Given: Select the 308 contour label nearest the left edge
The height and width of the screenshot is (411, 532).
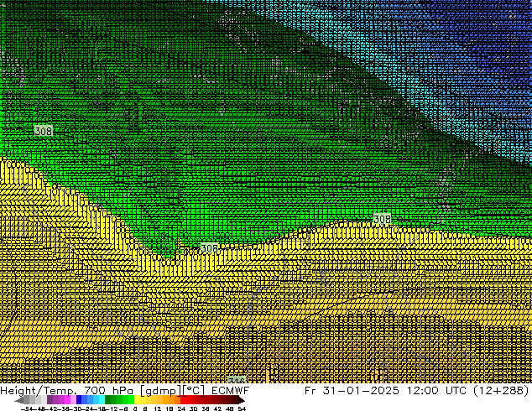Looking at the screenshot, I should [44, 131].
